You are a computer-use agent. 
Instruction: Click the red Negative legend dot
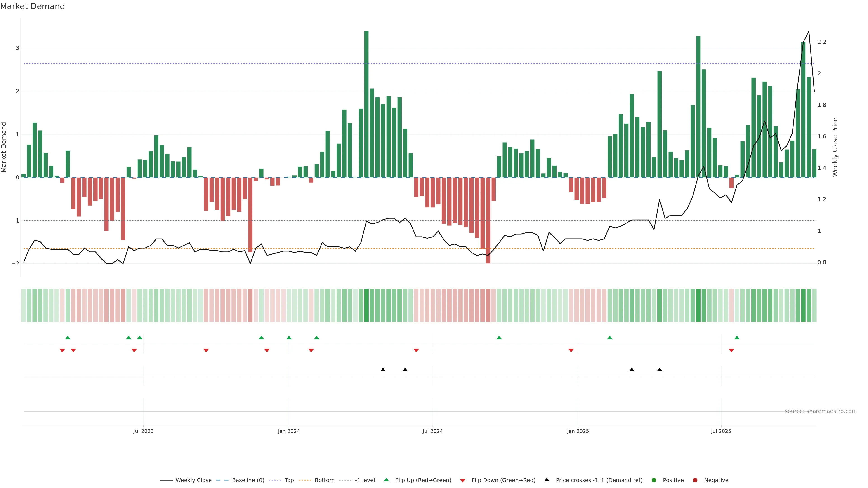click(695, 480)
